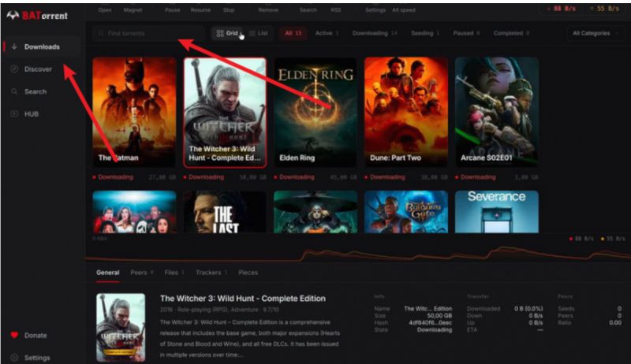
Task: Select The Witcher 3 torrent card
Action: pyautogui.click(x=225, y=112)
